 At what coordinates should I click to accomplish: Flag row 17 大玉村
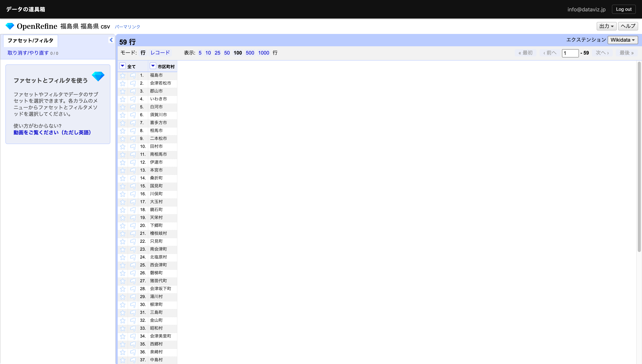coord(133,202)
